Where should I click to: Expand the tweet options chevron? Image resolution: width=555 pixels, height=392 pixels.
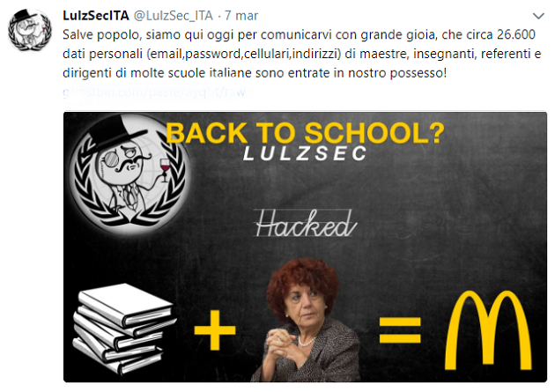click(x=538, y=16)
